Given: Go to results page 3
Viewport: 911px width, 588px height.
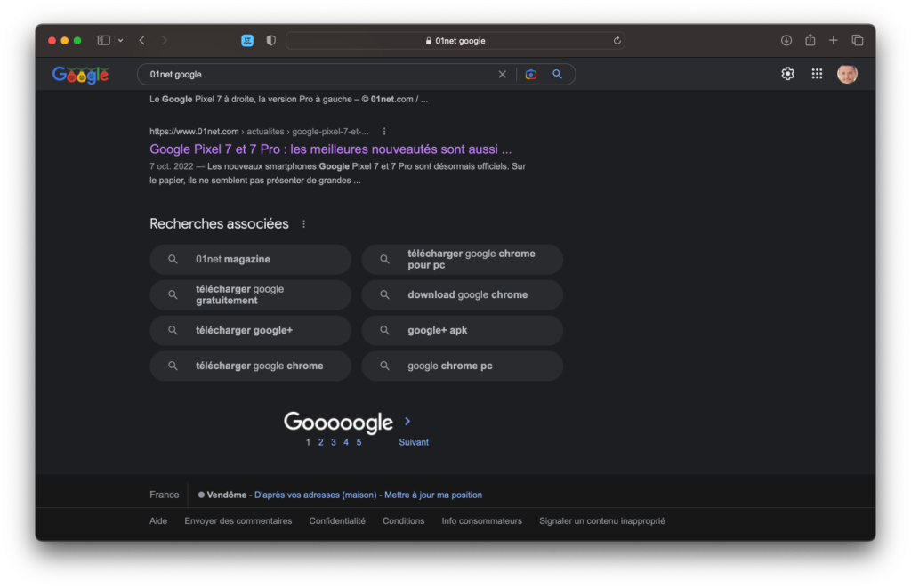Looking at the screenshot, I should coord(334,442).
